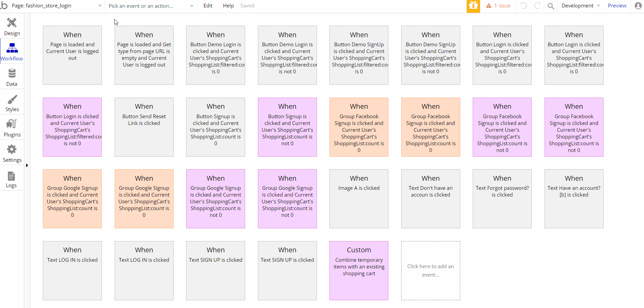Open the Logs document icon

click(x=11, y=176)
